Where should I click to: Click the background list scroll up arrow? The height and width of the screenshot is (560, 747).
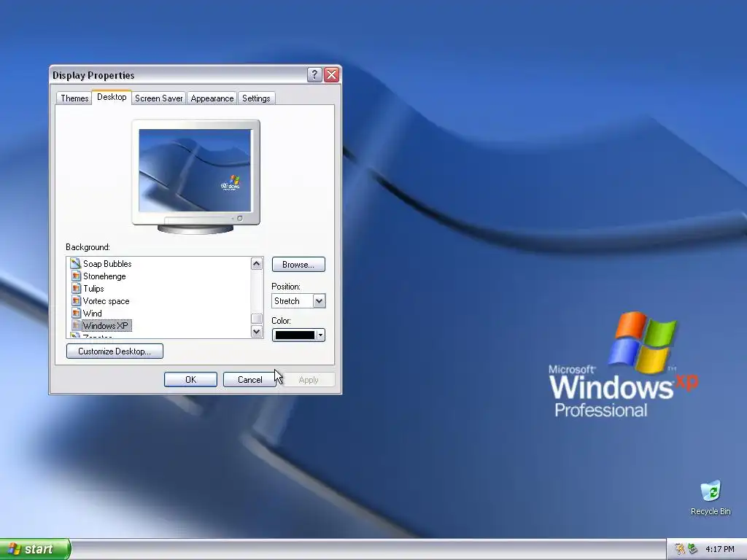tap(257, 264)
